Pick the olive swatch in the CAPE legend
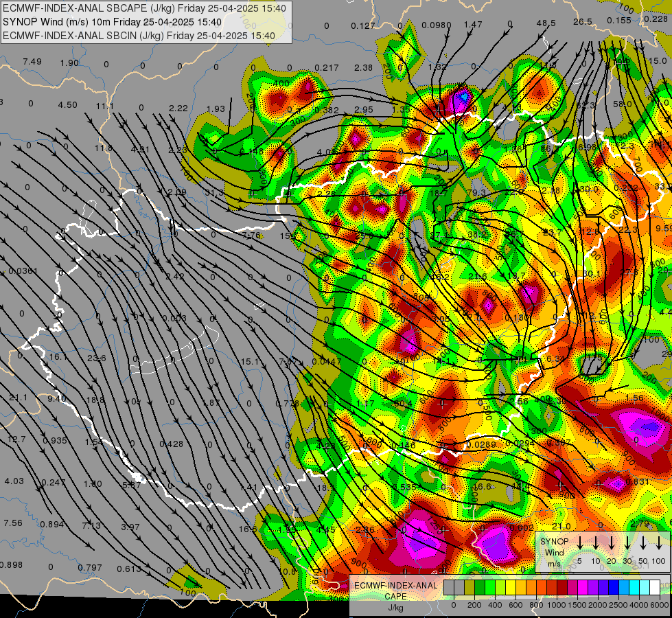 (470, 587)
